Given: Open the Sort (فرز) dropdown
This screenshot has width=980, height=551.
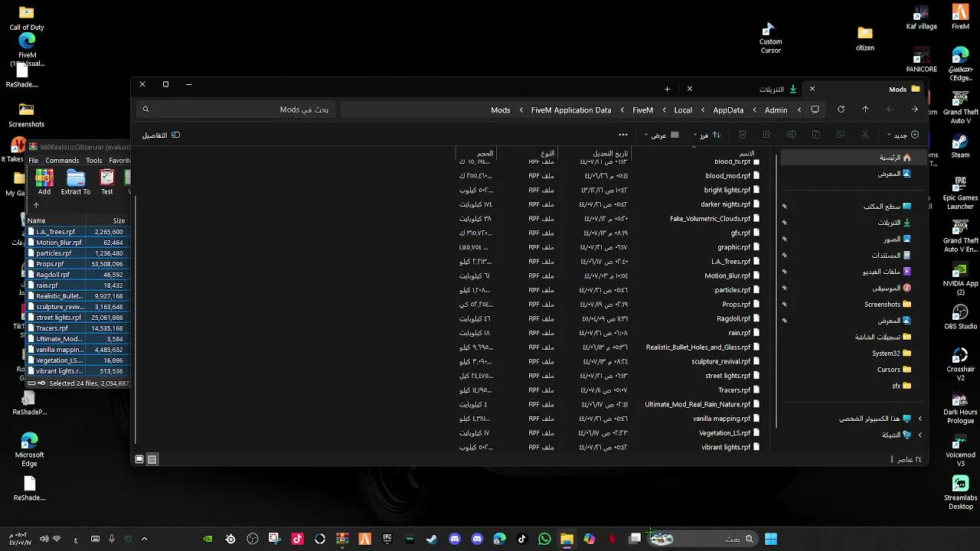Looking at the screenshot, I should (x=707, y=135).
